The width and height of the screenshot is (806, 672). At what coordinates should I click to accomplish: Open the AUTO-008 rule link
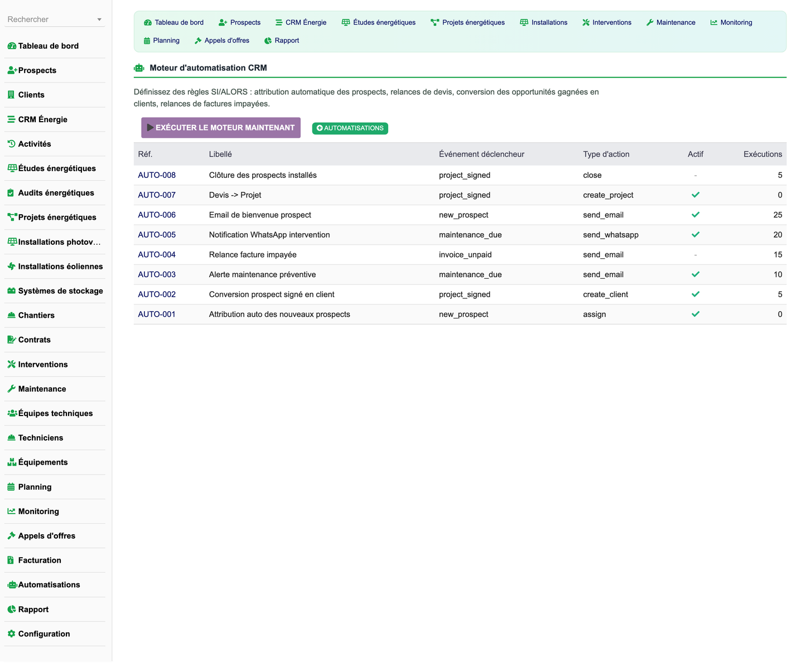[157, 175]
